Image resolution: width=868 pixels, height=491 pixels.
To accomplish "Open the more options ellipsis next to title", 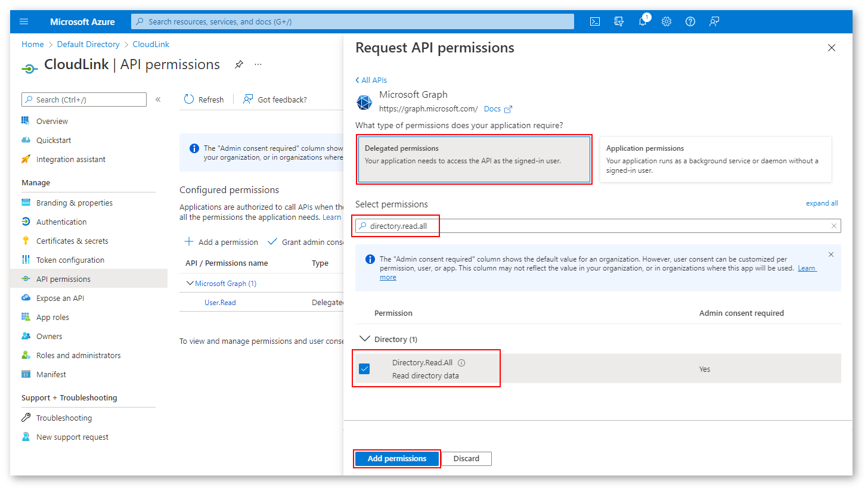I will pyautogui.click(x=258, y=64).
